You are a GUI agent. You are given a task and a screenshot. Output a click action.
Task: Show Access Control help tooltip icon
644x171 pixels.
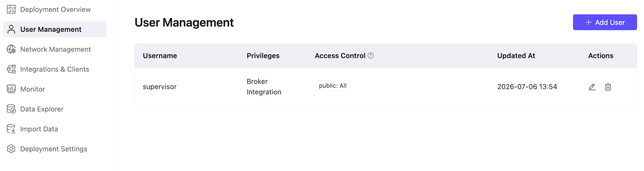[x=371, y=56]
